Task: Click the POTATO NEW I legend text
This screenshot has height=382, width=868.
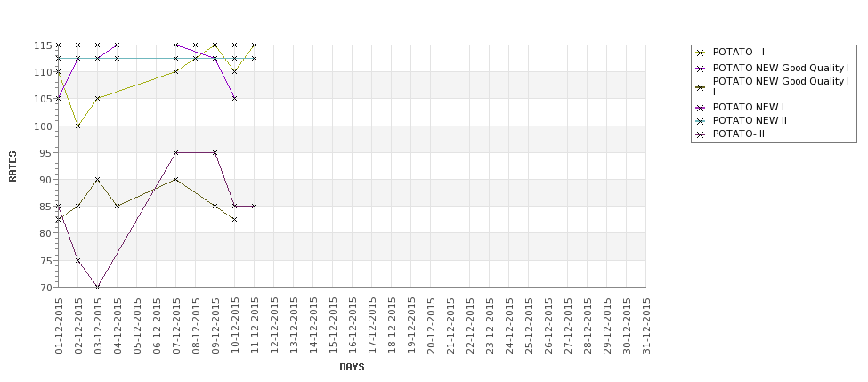Action: click(x=749, y=107)
